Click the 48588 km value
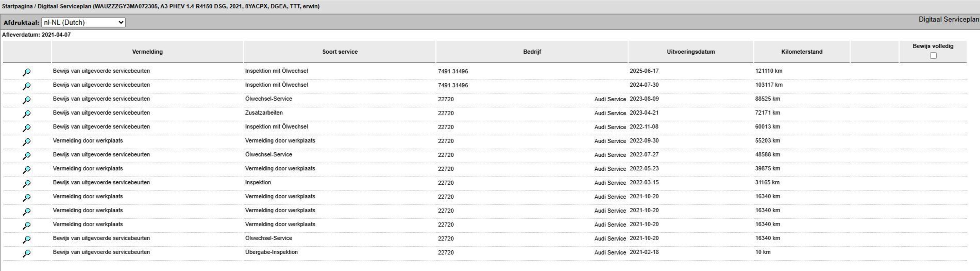This screenshot has width=980, height=271. click(x=767, y=154)
